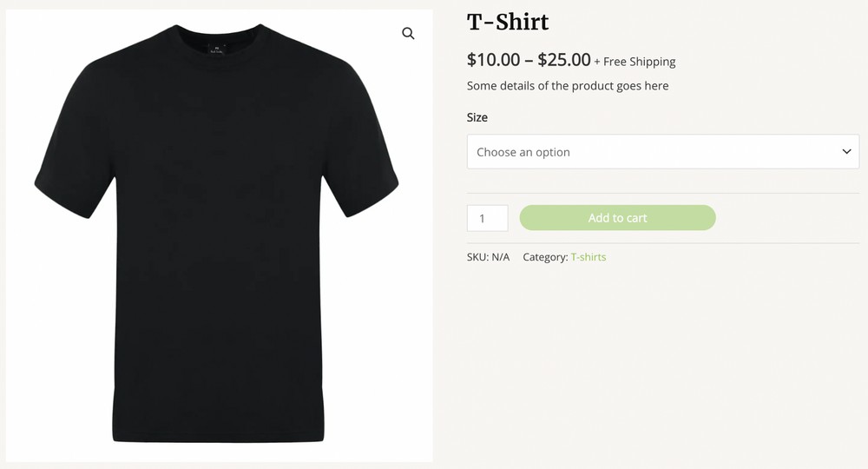Click the product details description text

pyautogui.click(x=568, y=86)
